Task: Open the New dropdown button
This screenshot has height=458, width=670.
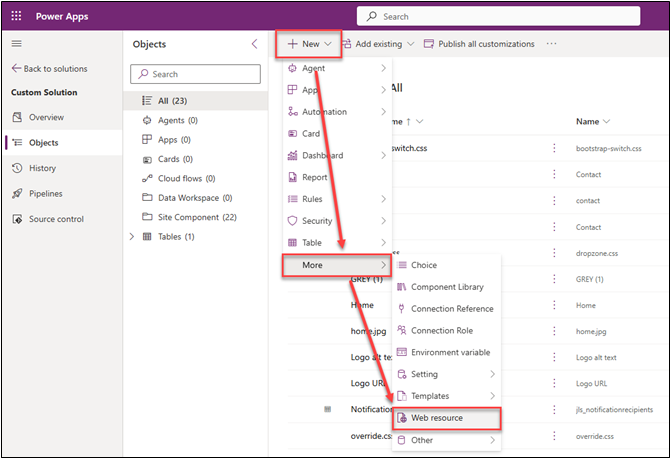Action: point(310,44)
